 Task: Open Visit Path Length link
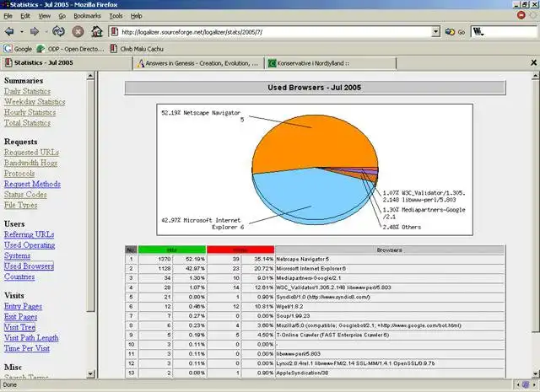[31, 338]
